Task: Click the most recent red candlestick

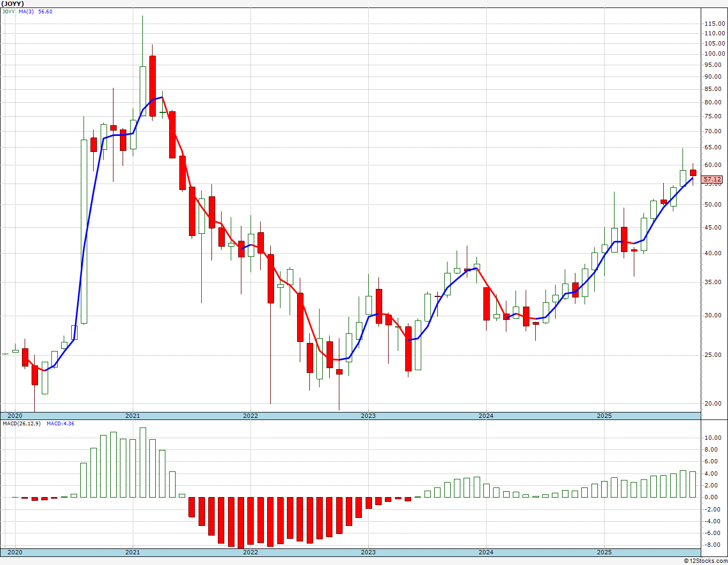Action: 693,172
